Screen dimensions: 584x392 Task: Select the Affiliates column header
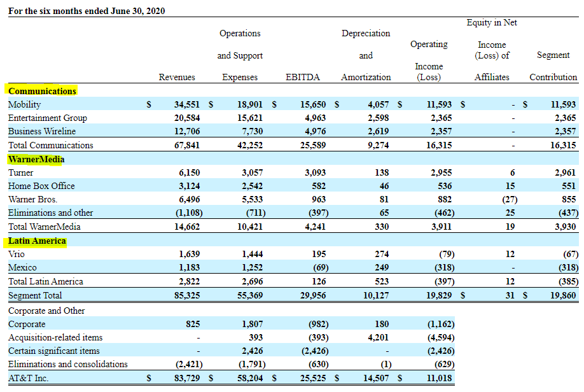point(492,77)
